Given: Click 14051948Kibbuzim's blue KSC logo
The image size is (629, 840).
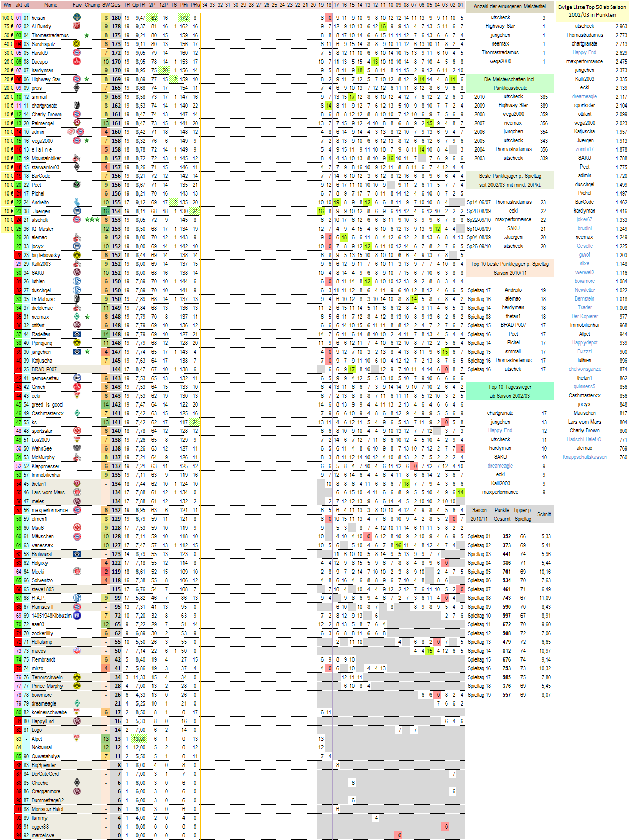Looking at the screenshot, I should pyautogui.click(x=76, y=616).
